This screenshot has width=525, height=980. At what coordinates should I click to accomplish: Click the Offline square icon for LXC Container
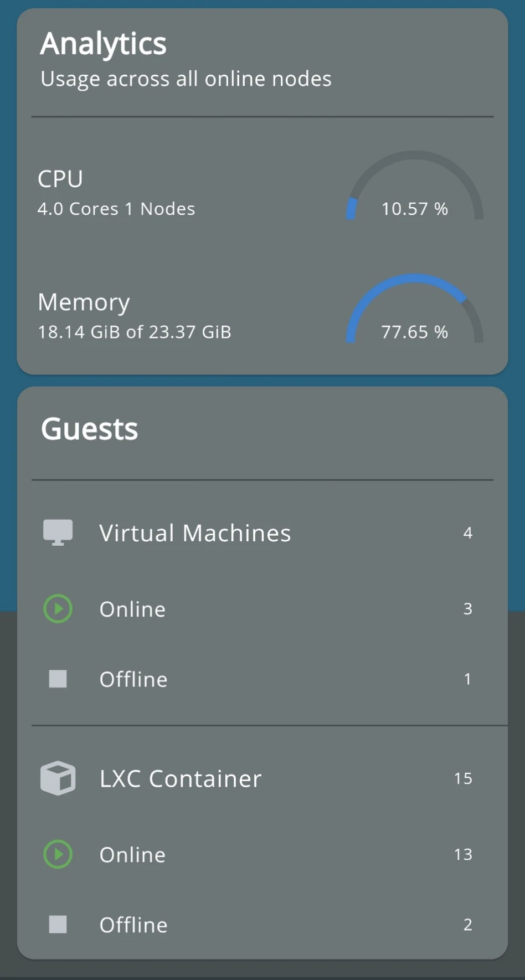point(58,924)
